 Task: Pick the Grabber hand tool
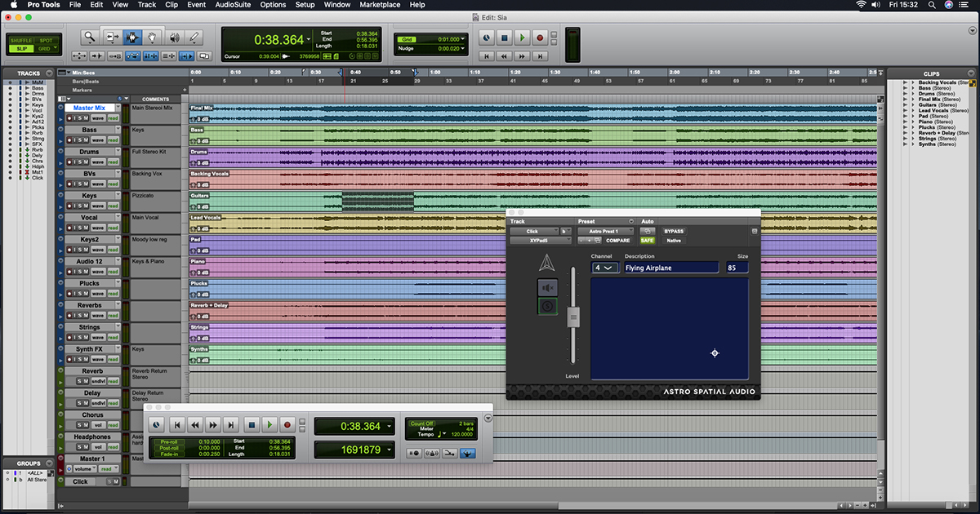tap(153, 37)
